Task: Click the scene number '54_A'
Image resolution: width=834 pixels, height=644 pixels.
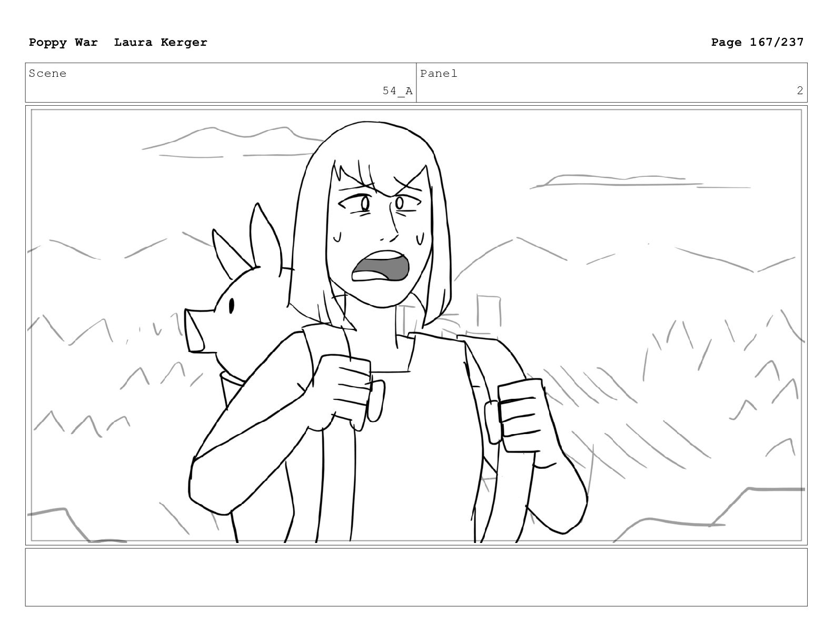Action: click(398, 91)
